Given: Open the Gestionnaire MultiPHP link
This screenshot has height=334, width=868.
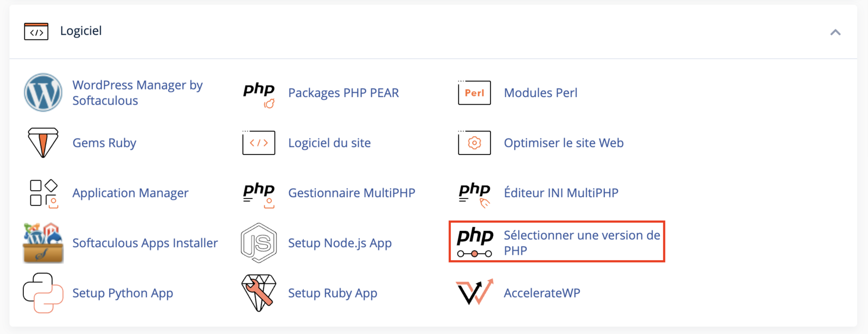Looking at the screenshot, I should point(352,193).
